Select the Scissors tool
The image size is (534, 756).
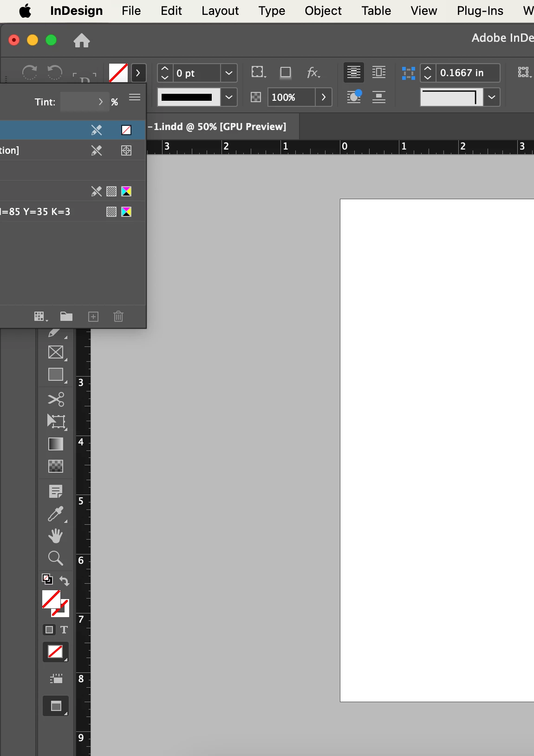[56, 399]
